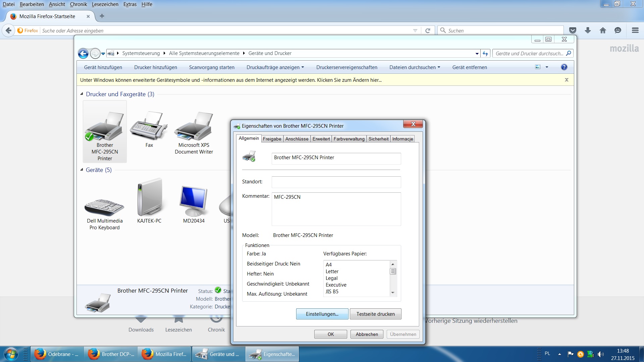
Task: Switch to the Anschlüsse tab
Action: click(297, 139)
